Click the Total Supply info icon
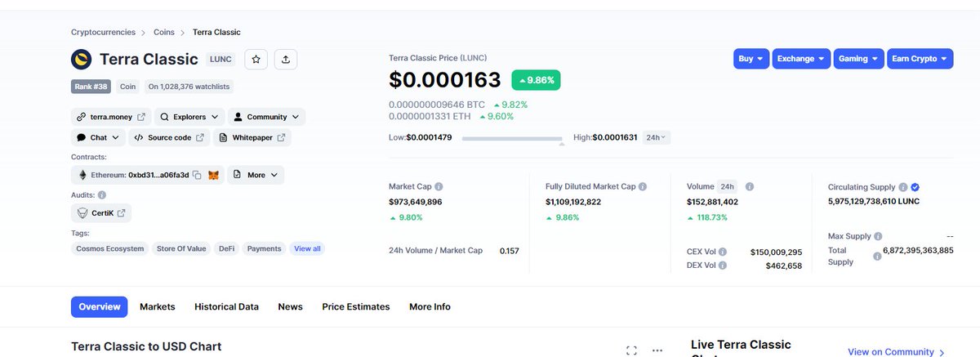The width and height of the screenshot is (980, 357). click(877, 256)
